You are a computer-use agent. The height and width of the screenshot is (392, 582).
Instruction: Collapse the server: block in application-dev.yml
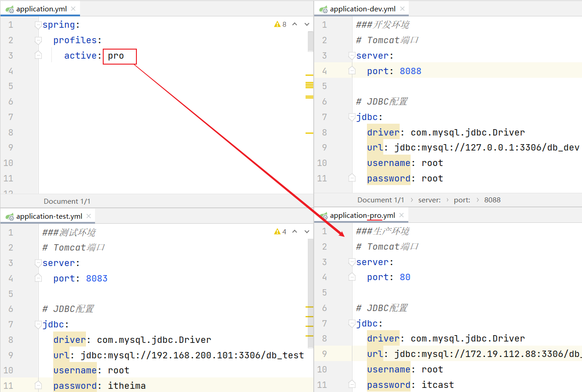(x=352, y=55)
